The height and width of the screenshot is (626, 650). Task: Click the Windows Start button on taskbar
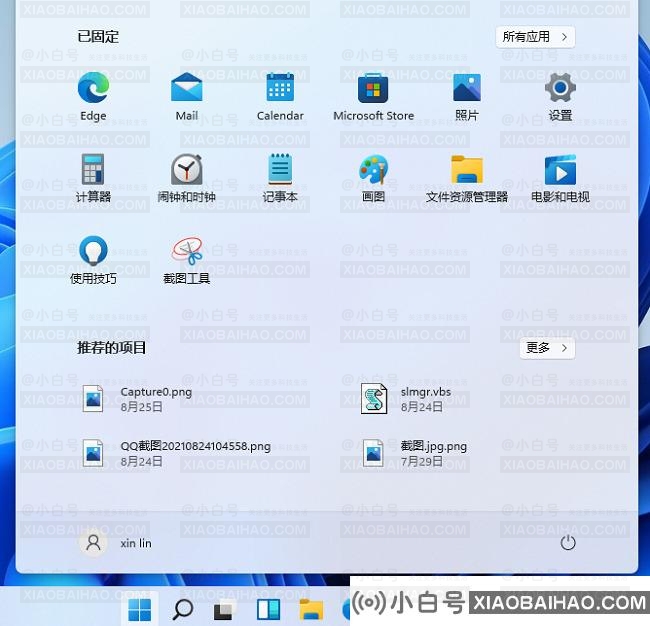[x=140, y=609]
